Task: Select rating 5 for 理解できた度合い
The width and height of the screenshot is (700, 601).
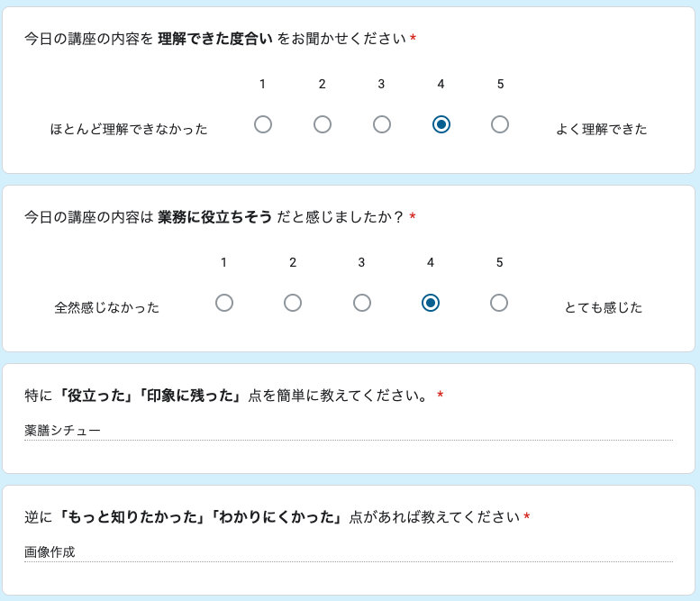Action: click(x=500, y=124)
